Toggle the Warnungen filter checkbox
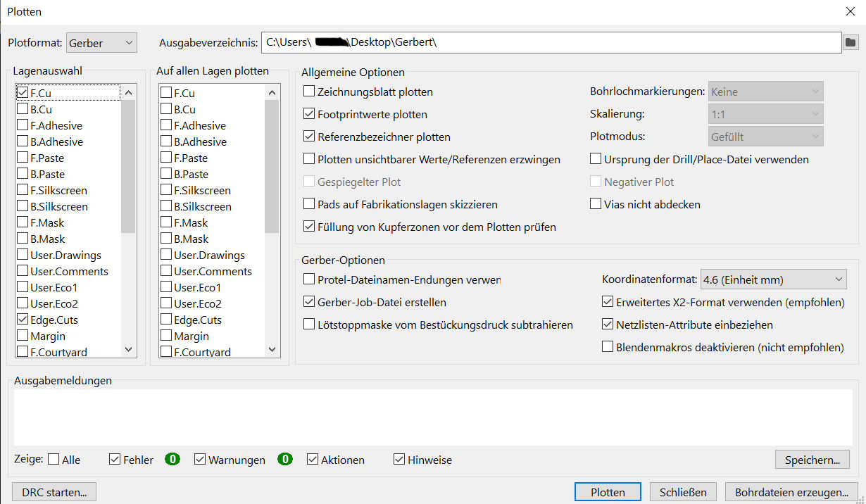This screenshot has height=504, width=866. (x=201, y=460)
